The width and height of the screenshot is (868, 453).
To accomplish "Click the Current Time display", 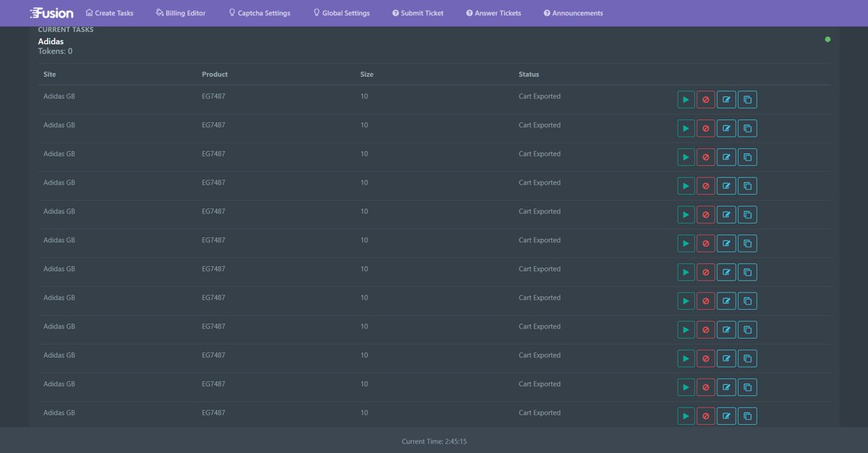I will [434, 441].
